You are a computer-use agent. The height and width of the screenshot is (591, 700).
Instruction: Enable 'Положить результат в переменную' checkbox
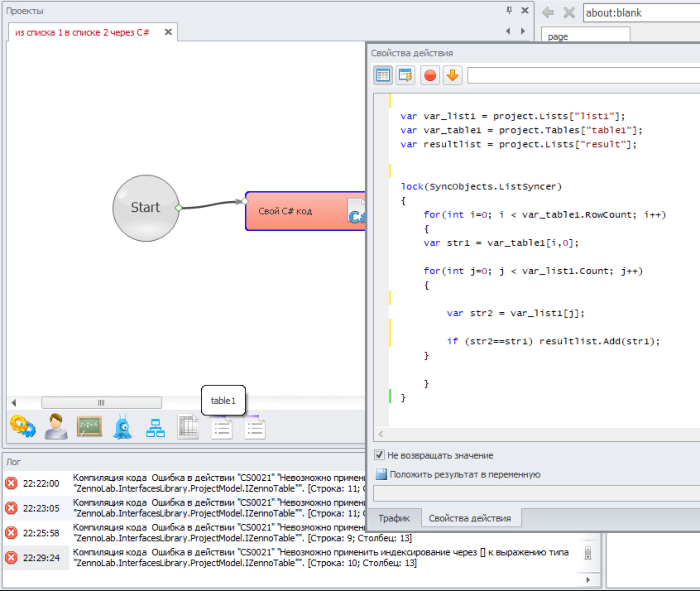(x=381, y=474)
